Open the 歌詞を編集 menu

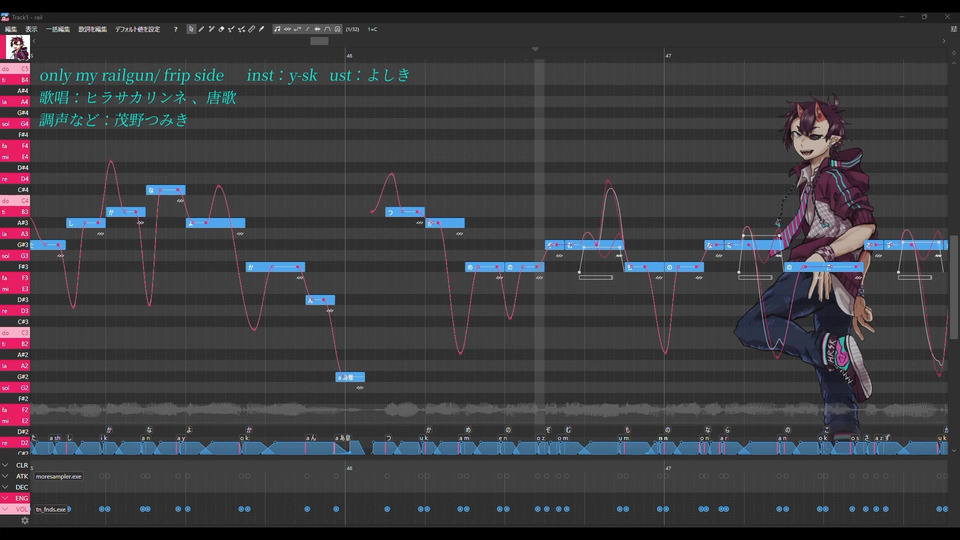click(x=92, y=29)
